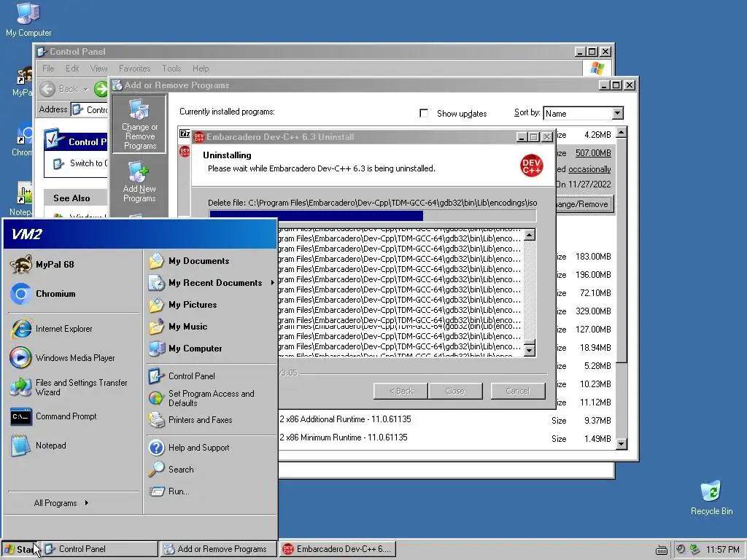Open Tools menu in Control Panel
Screen dimensions: 747x560
tap(171, 69)
